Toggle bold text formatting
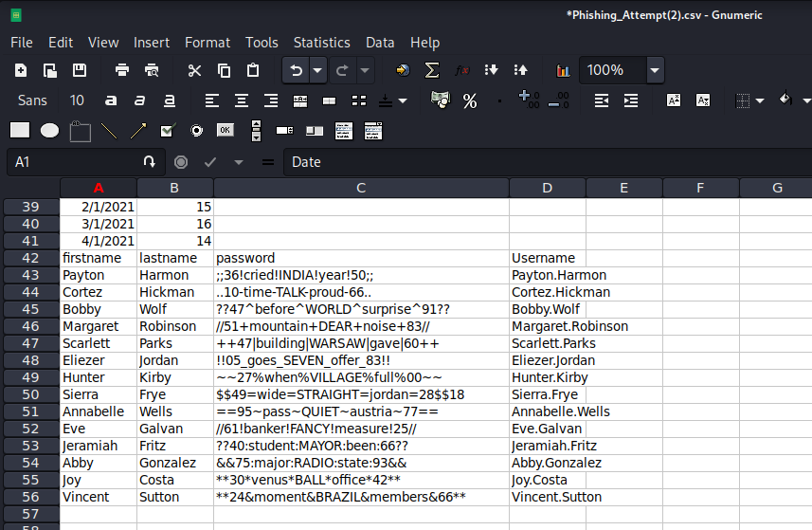The width and height of the screenshot is (812, 530). click(x=111, y=101)
